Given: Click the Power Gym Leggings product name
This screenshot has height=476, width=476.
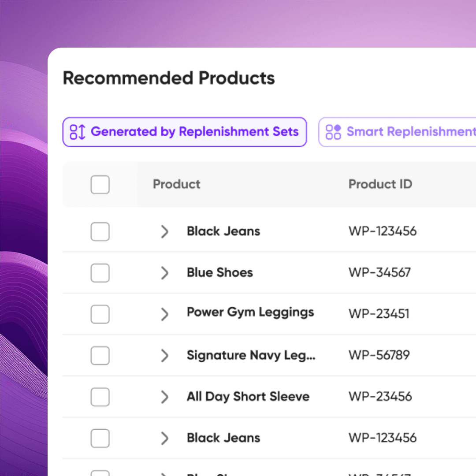Looking at the screenshot, I should [250, 312].
